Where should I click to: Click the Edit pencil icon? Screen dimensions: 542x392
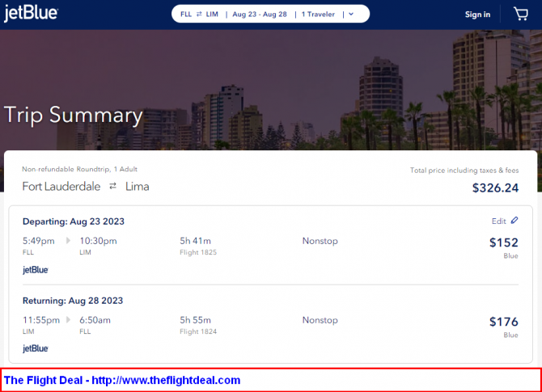click(514, 221)
